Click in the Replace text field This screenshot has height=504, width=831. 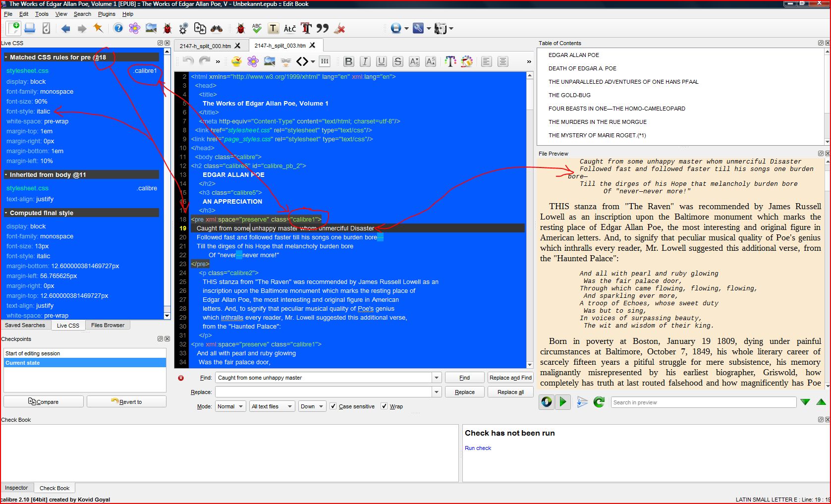point(324,392)
